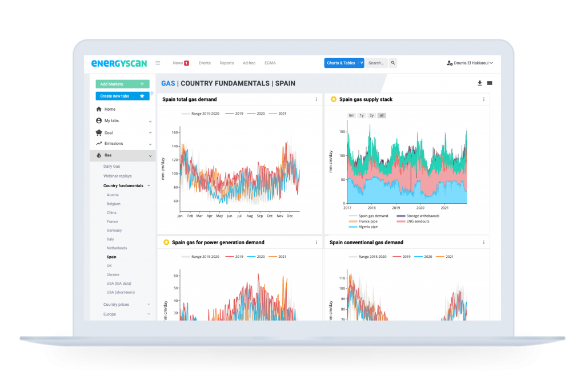The image size is (585, 392).
Task: Toggle the 2019 series in total gas demand legend
Action: pyautogui.click(x=234, y=114)
